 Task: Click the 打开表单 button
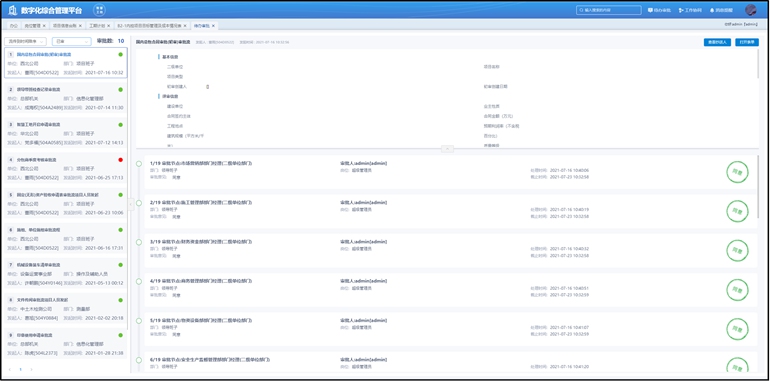click(x=746, y=42)
